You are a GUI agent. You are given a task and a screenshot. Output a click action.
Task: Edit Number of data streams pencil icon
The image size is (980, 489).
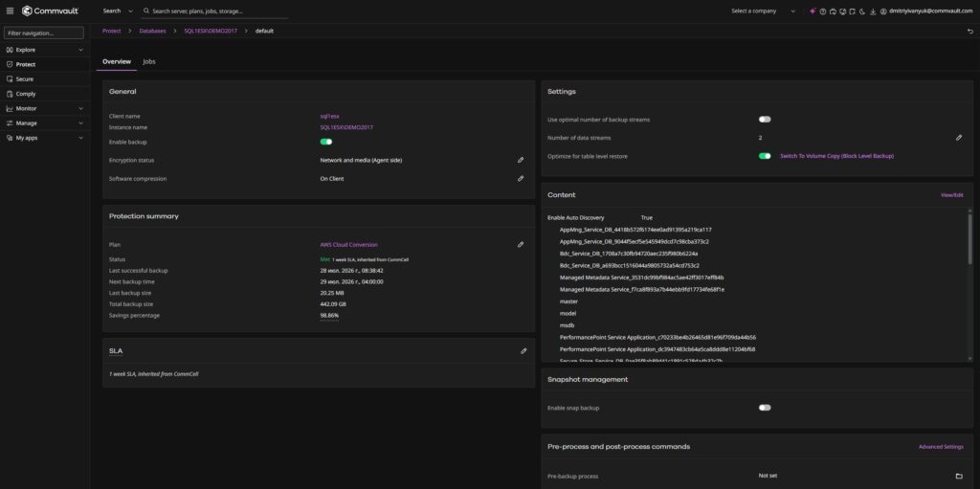959,138
